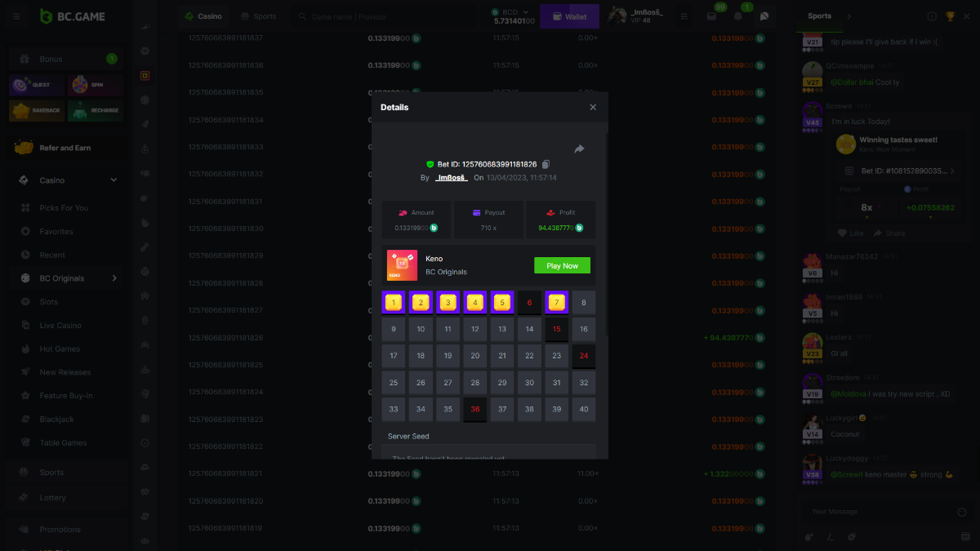980x551 pixels.
Task: Click Keno number tile 7
Action: click(x=556, y=303)
